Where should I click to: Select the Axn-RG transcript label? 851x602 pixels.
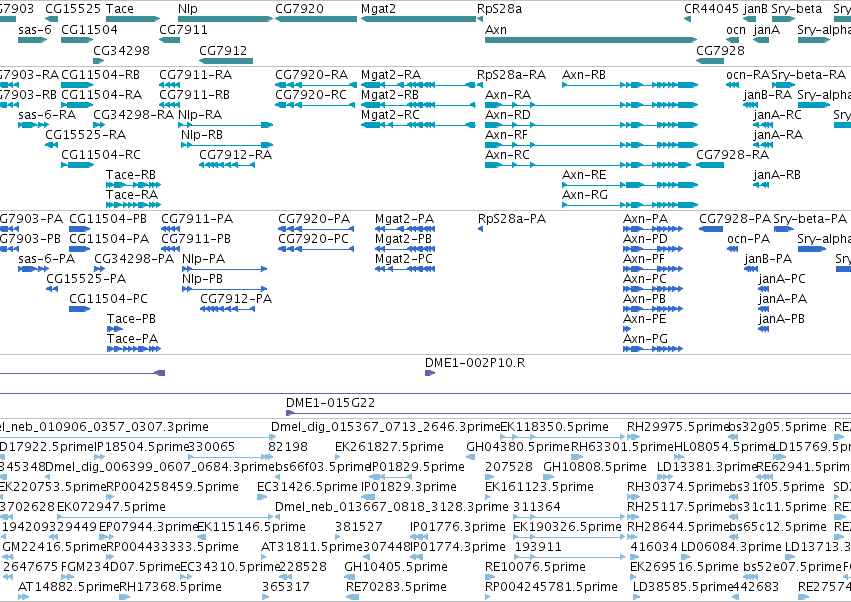pos(585,195)
